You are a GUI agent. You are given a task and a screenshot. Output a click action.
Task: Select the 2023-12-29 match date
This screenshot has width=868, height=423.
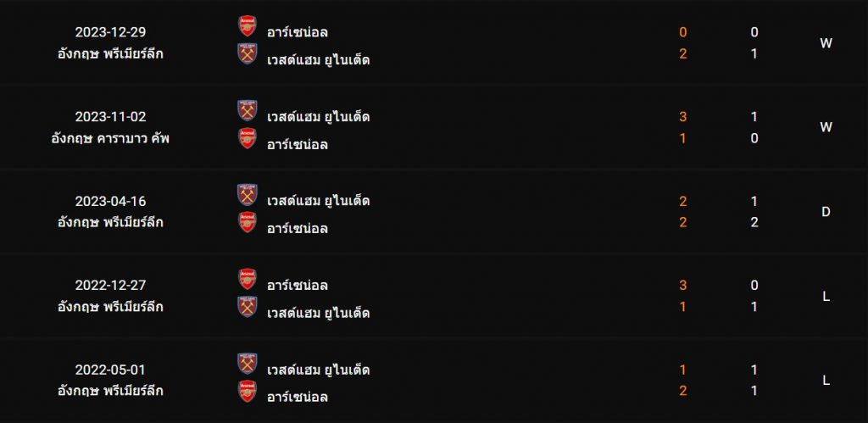pos(111,32)
